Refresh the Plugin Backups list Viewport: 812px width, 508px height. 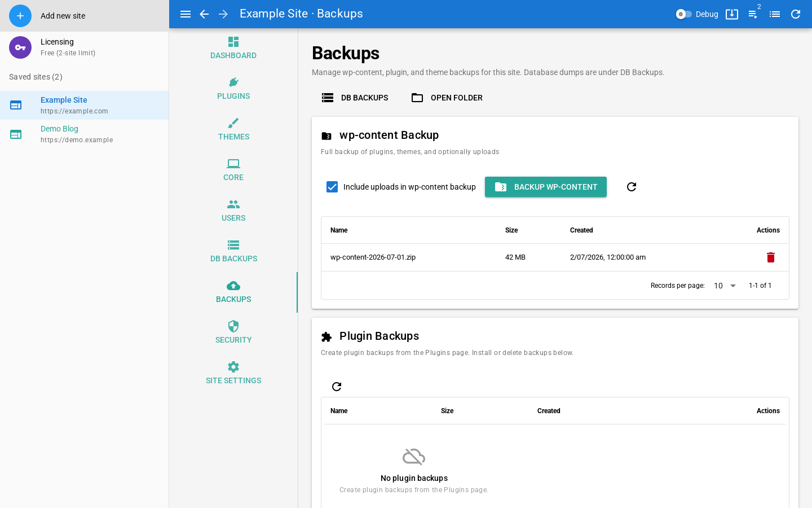coord(337,387)
